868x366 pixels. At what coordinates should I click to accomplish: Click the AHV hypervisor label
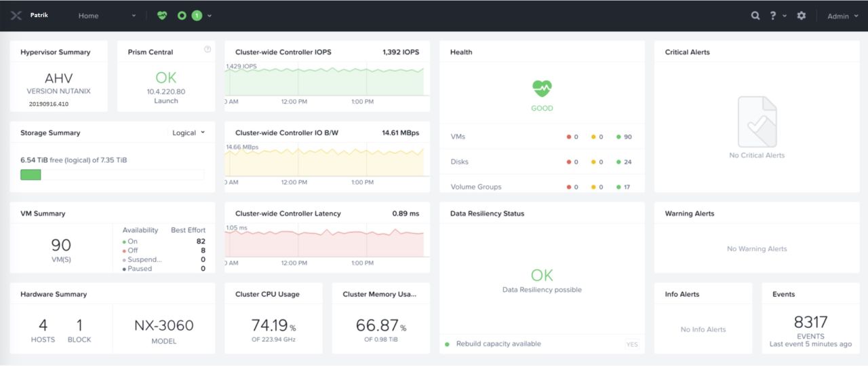point(58,78)
